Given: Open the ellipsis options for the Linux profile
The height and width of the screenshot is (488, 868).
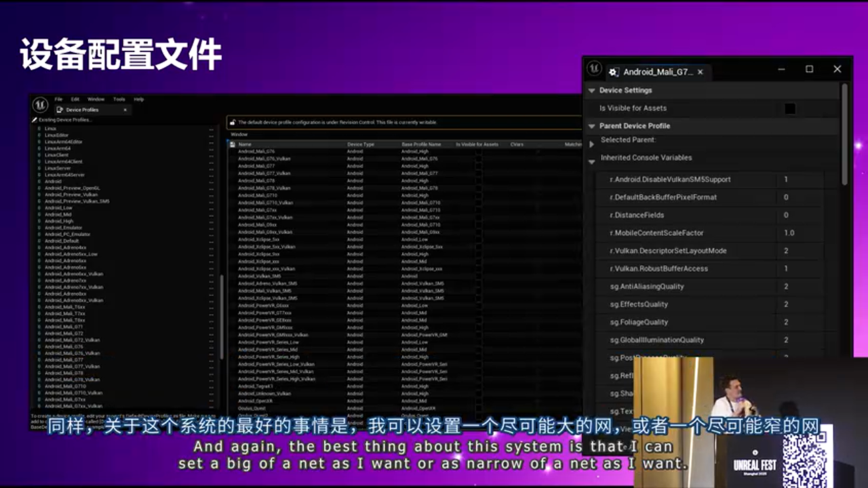Looking at the screenshot, I should click(x=212, y=129).
